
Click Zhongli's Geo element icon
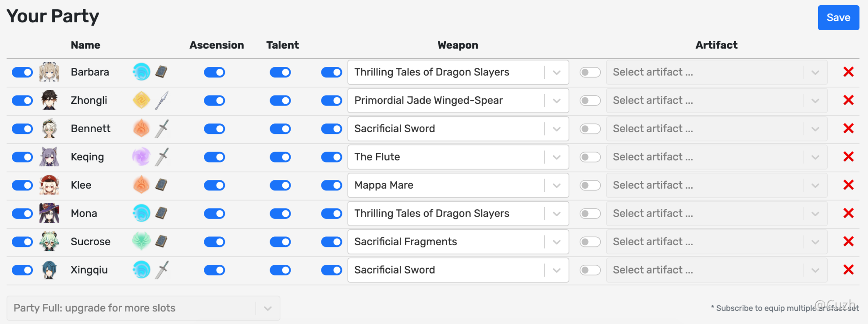141,100
